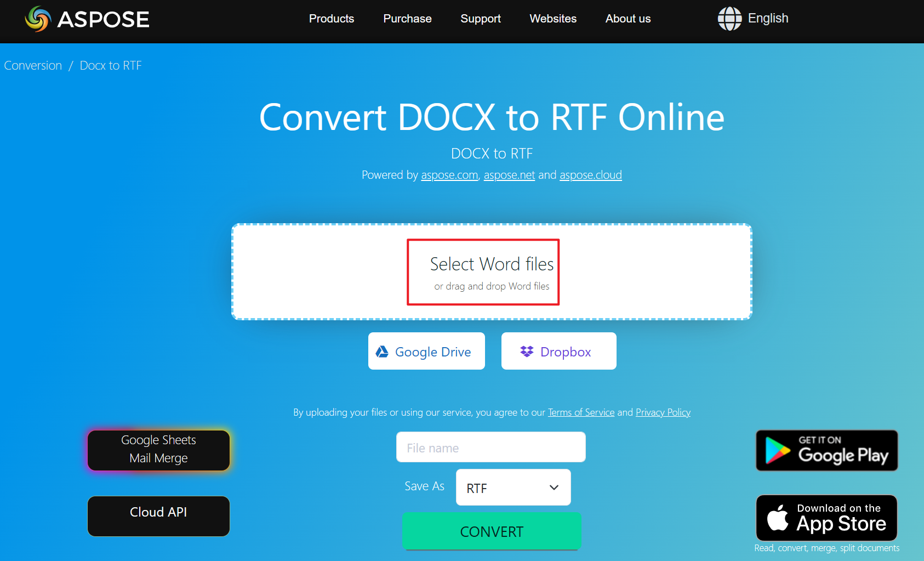Click the Conversion breadcrumb link
The width and height of the screenshot is (924, 561).
(32, 65)
